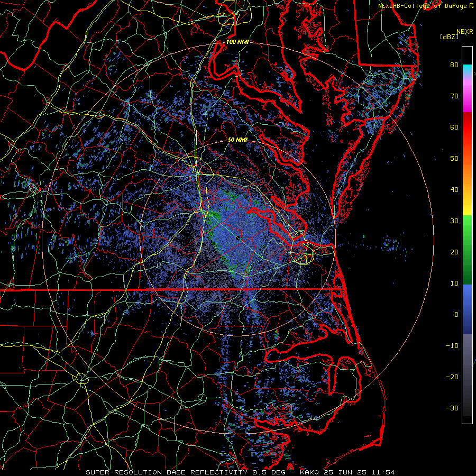
Task: Click the 30 dBZ scale value
Action: 454,221
